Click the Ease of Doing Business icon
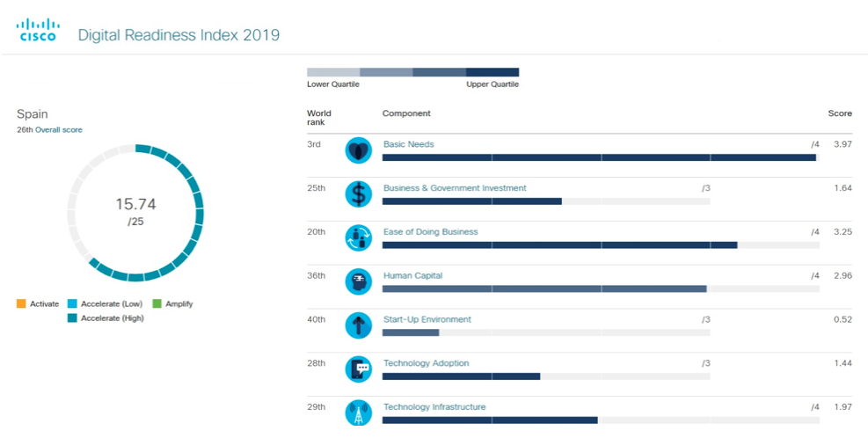The height and width of the screenshot is (438, 868). (359, 237)
